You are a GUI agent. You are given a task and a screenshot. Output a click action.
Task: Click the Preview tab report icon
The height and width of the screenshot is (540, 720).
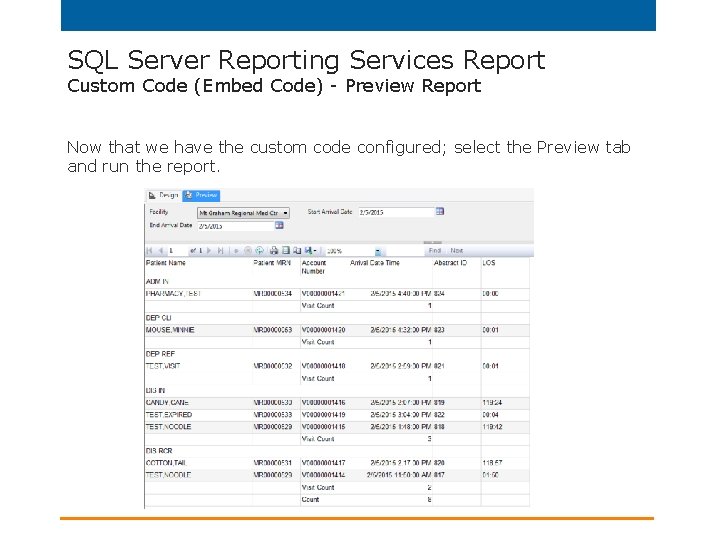pyautogui.click(x=188, y=196)
